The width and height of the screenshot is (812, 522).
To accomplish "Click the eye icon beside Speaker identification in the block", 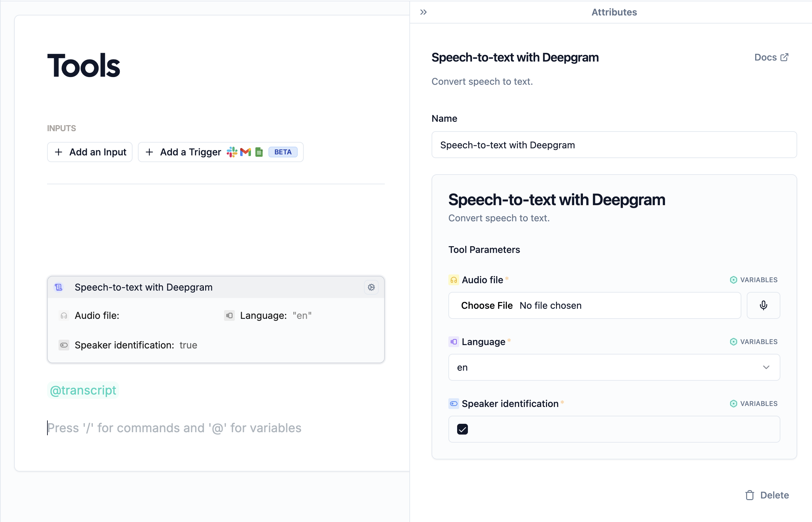I will click(x=64, y=345).
